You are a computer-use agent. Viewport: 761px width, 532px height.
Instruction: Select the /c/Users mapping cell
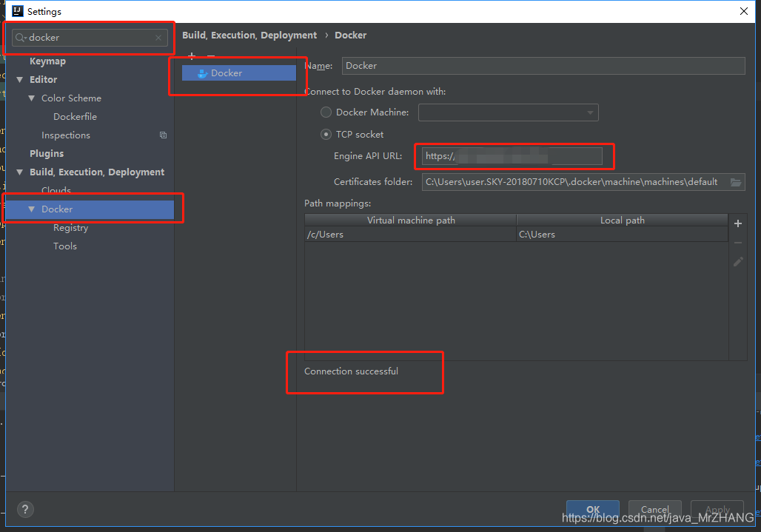click(x=411, y=235)
